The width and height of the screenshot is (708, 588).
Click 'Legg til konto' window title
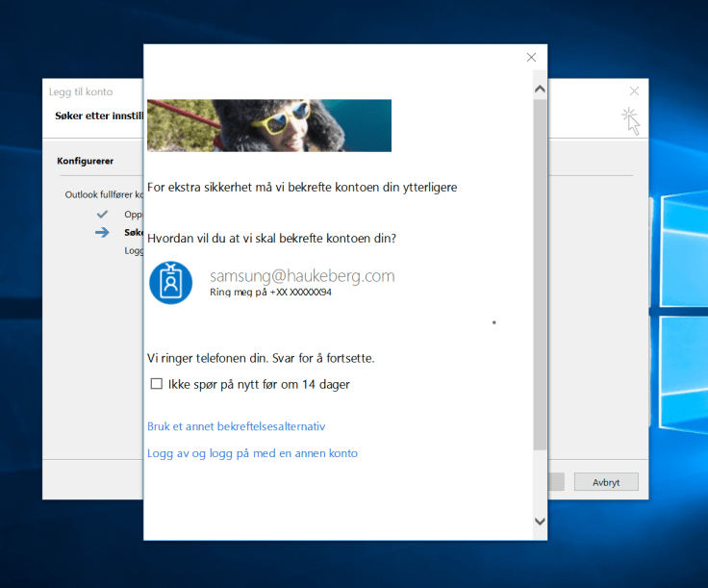click(x=81, y=91)
